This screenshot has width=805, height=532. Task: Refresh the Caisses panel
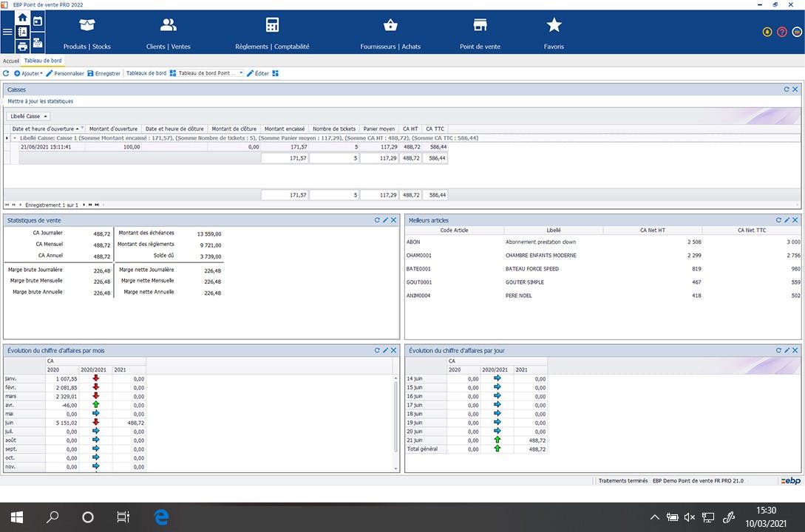point(786,89)
